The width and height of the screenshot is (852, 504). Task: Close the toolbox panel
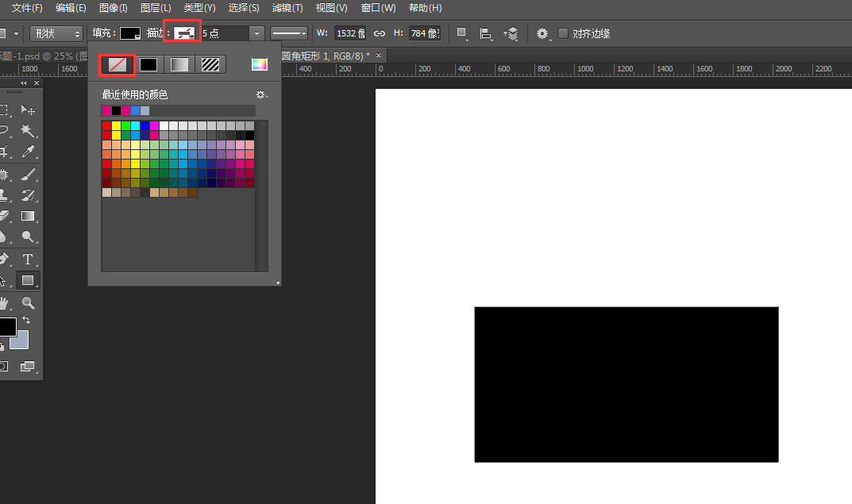(37, 83)
